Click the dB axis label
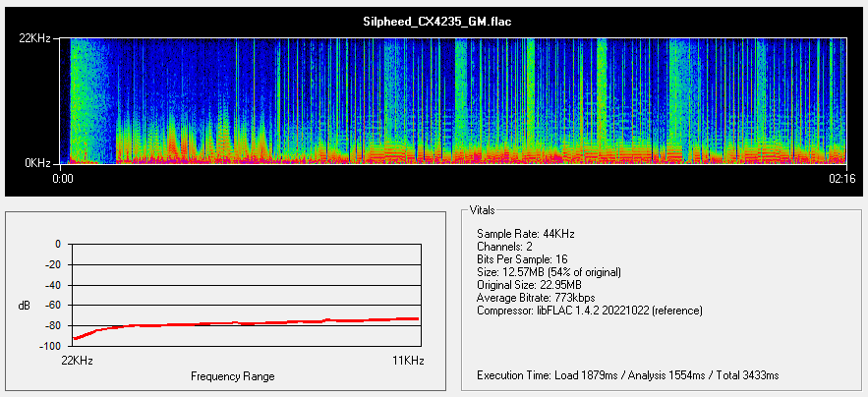Screen dimensions: 868x397 pos(25,306)
